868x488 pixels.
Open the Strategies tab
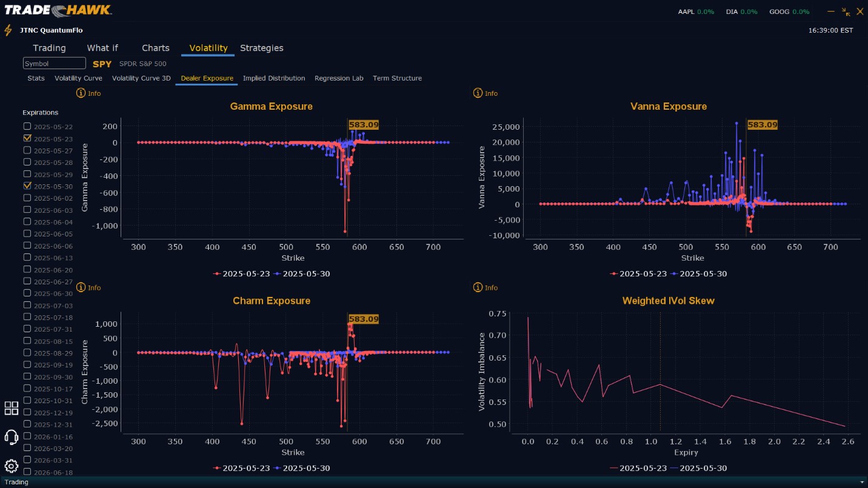pos(262,48)
